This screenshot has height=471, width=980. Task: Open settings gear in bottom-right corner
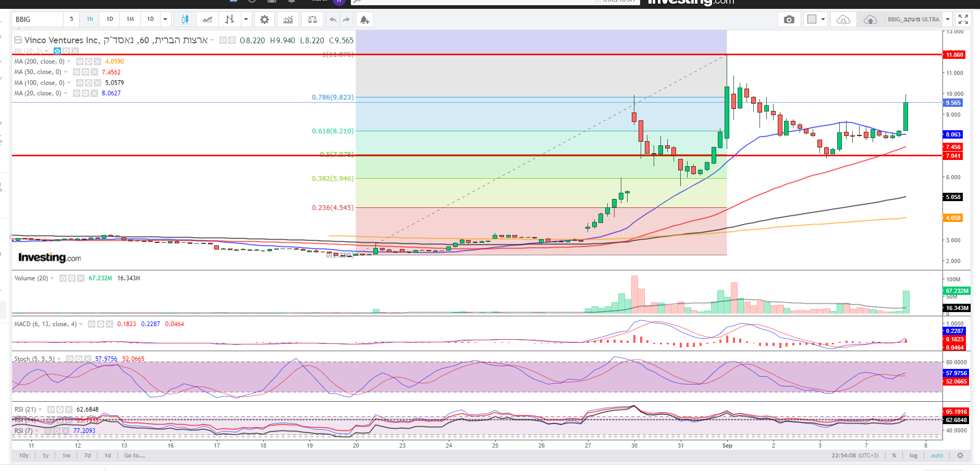[960, 455]
